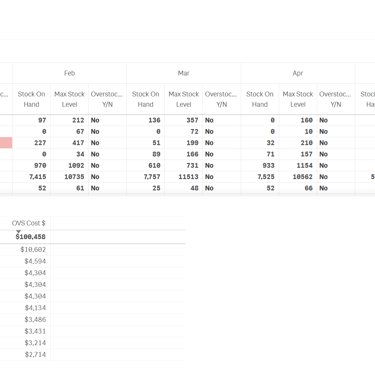Click the $4,594 cost value
The image size is (375, 375).
click(35, 261)
